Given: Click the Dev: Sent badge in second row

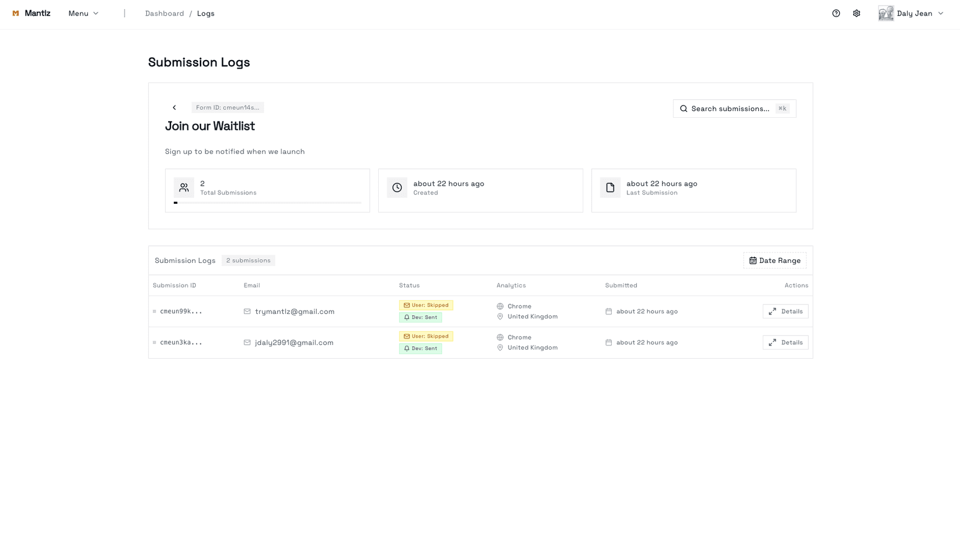Looking at the screenshot, I should 420,348.
